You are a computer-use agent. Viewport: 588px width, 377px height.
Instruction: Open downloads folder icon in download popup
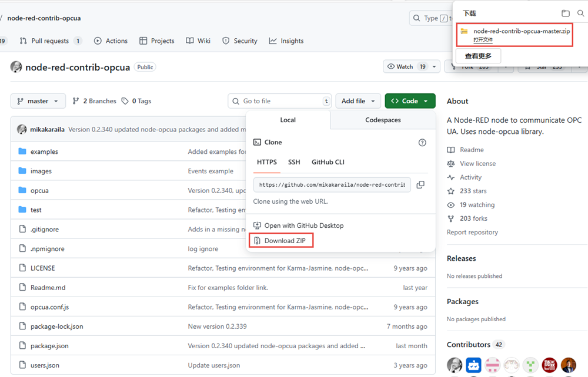coord(566,14)
